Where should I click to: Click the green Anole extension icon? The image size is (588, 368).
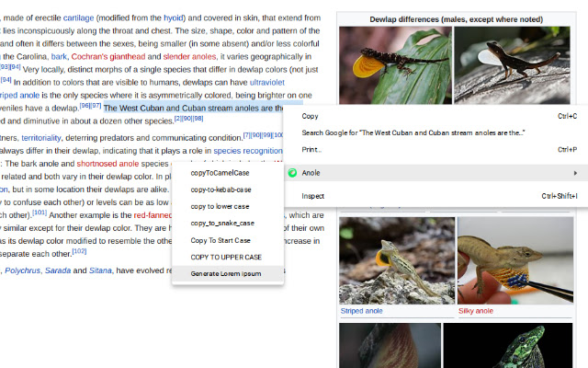(292, 172)
